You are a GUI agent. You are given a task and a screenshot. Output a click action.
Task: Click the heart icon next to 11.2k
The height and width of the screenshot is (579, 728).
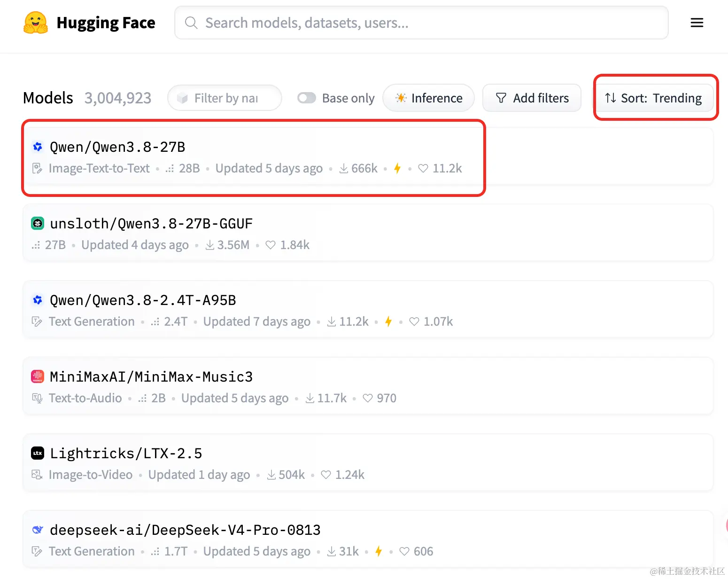click(x=423, y=168)
